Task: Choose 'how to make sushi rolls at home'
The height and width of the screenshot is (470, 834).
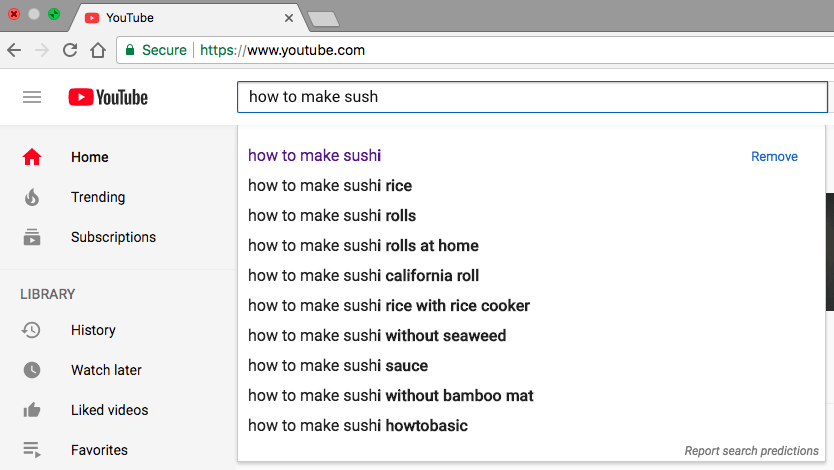Action: tap(363, 246)
